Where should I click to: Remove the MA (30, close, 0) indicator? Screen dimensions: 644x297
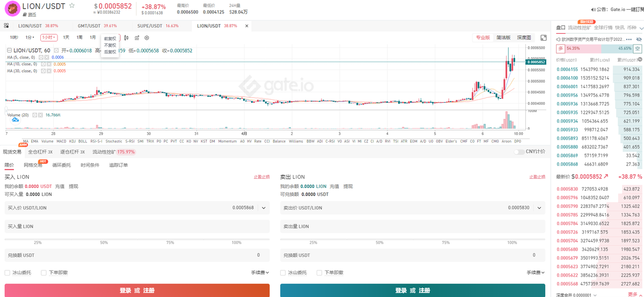click(x=48, y=71)
